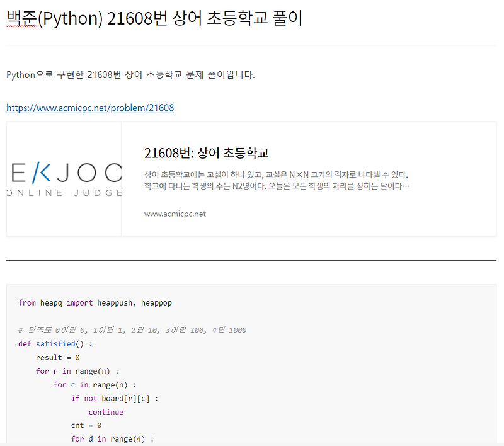Click the for d in range(4) loop line
Screen dimensions: 504x446
pos(111,438)
